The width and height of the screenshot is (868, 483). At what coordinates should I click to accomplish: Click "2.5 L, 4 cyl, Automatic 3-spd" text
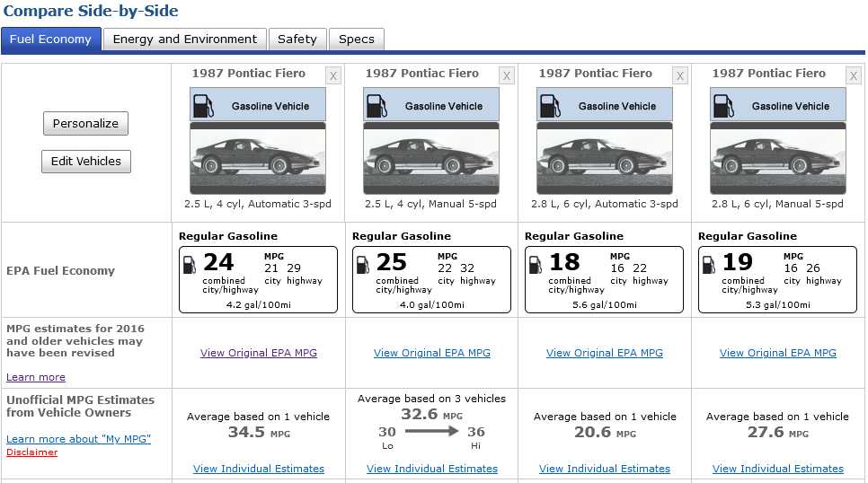[258, 204]
